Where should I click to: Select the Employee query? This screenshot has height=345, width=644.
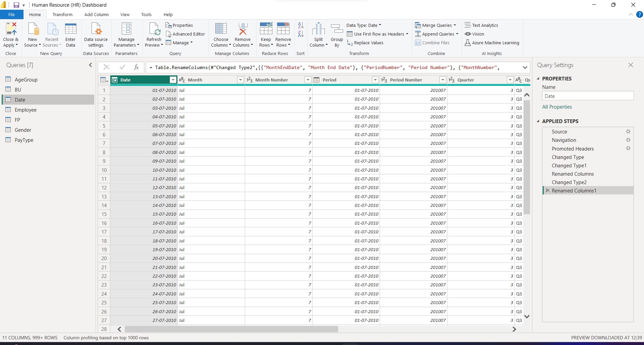(x=25, y=110)
